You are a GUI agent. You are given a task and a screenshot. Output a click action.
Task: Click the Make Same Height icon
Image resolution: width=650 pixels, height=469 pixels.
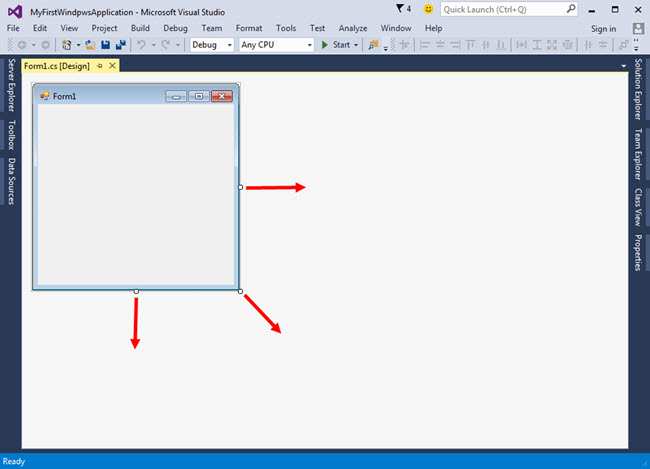point(537,45)
